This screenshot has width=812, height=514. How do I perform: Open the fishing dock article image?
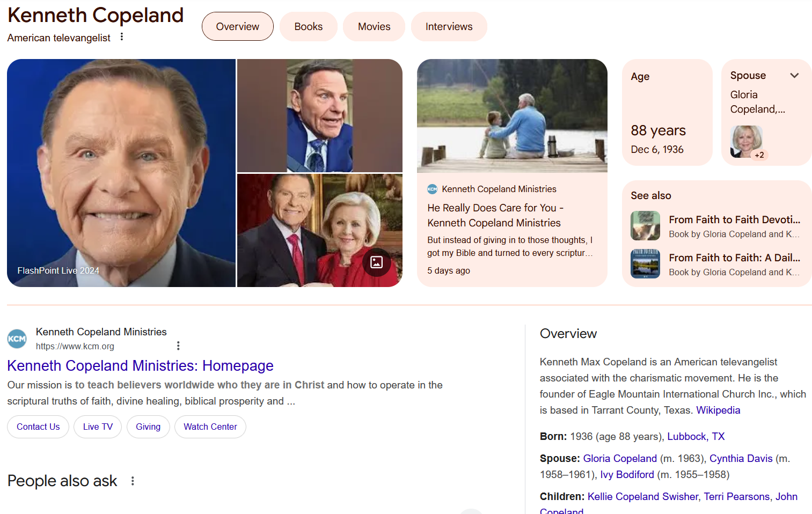(512, 115)
